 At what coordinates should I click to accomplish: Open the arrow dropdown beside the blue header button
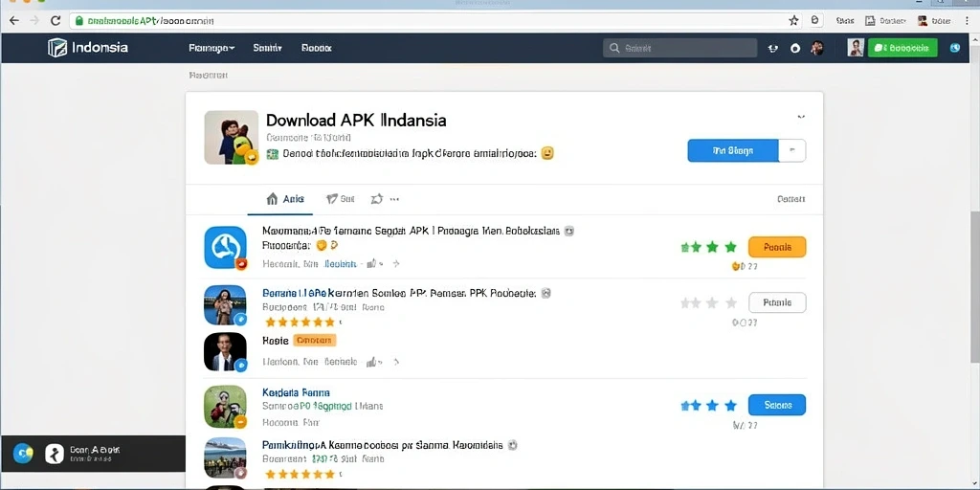point(792,150)
